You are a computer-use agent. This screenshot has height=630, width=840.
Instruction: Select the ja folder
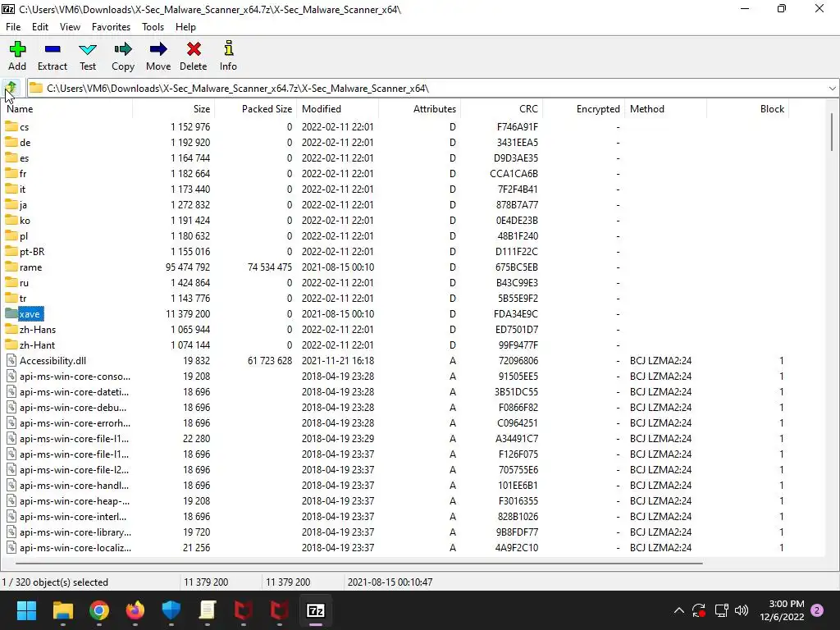point(23,205)
